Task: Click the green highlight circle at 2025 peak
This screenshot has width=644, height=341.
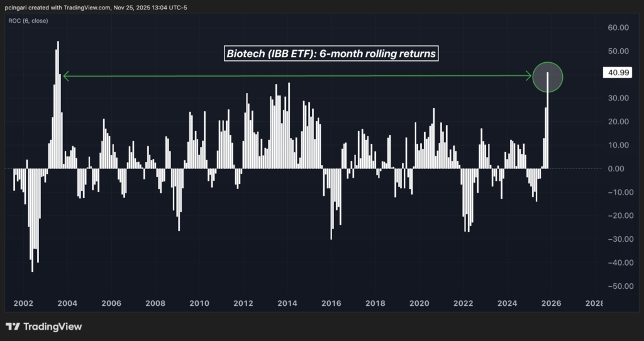Action: (x=547, y=77)
